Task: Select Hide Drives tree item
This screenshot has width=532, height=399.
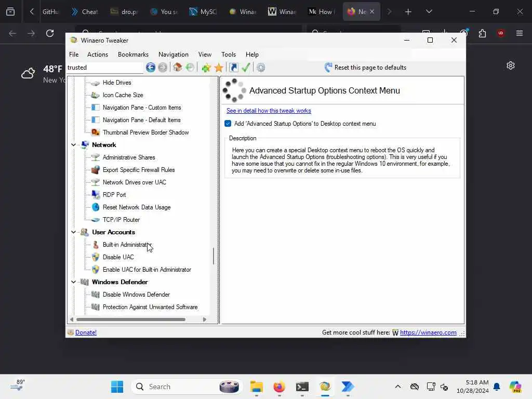Action: pyautogui.click(x=117, y=83)
